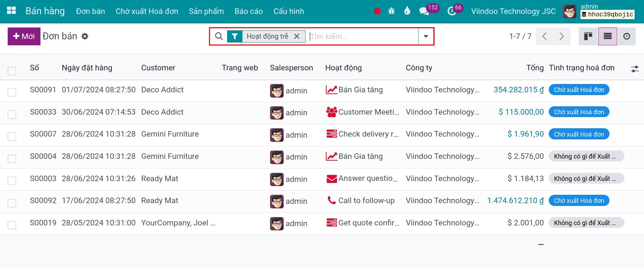This screenshot has height=269, width=644.
Task: Sort by Customer column header
Action: [x=158, y=68]
